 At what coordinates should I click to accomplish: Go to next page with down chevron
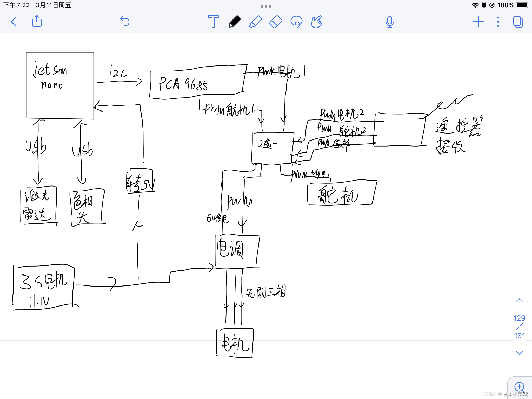pyautogui.click(x=519, y=353)
